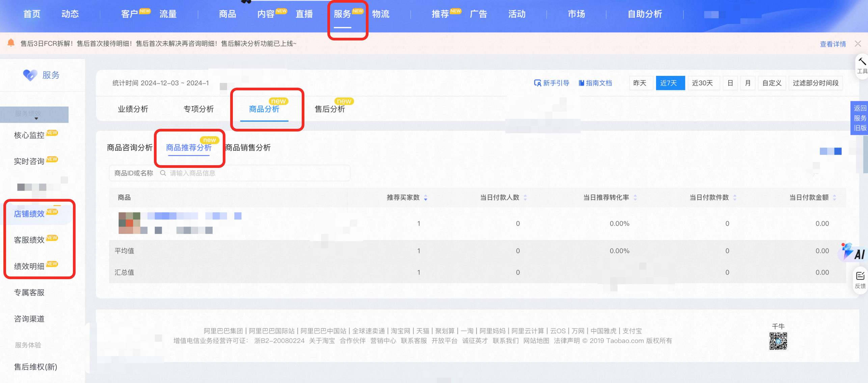The width and height of the screenshot is (868, 383).
Task: Select 日 time granularity
Action: pyautogui.click(x=730, y=83)
